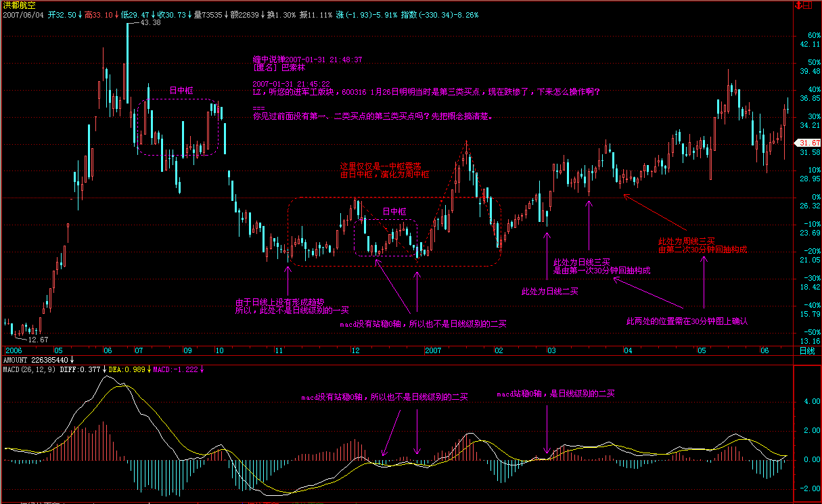Select the 2007 year marker on timeline
Image resolution: width=822 pixels, height=504 pixels.
[433, 350]
